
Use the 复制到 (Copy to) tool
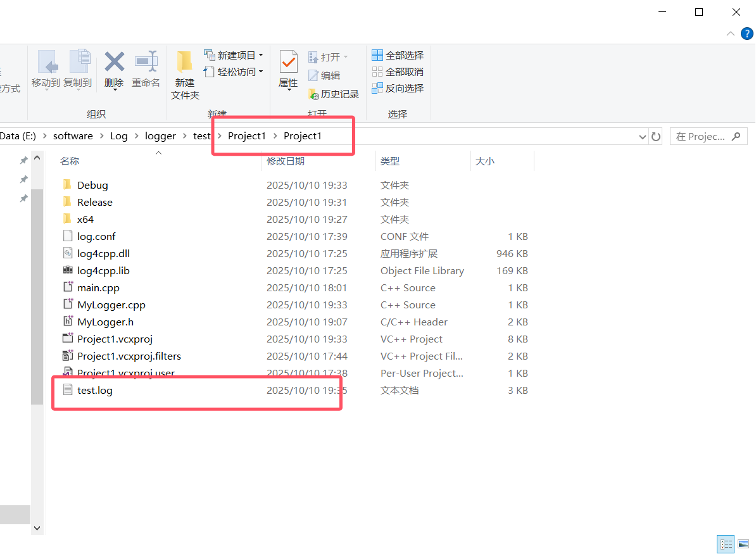(79, 71)
